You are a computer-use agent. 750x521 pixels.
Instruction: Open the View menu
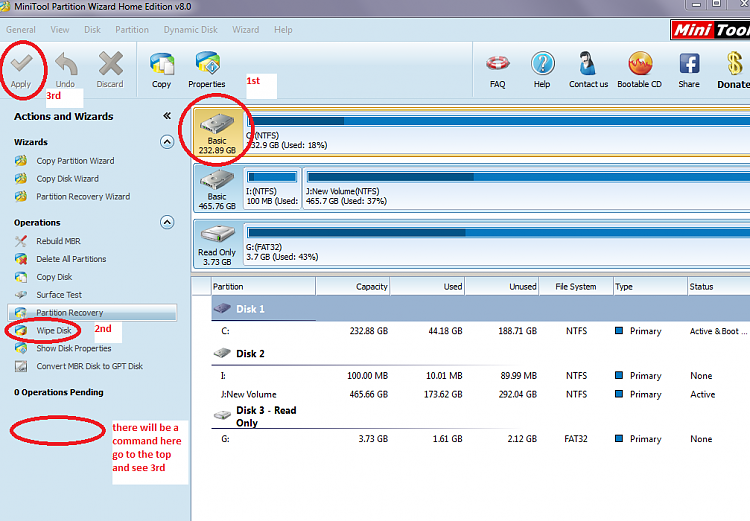tap(60, 30)
